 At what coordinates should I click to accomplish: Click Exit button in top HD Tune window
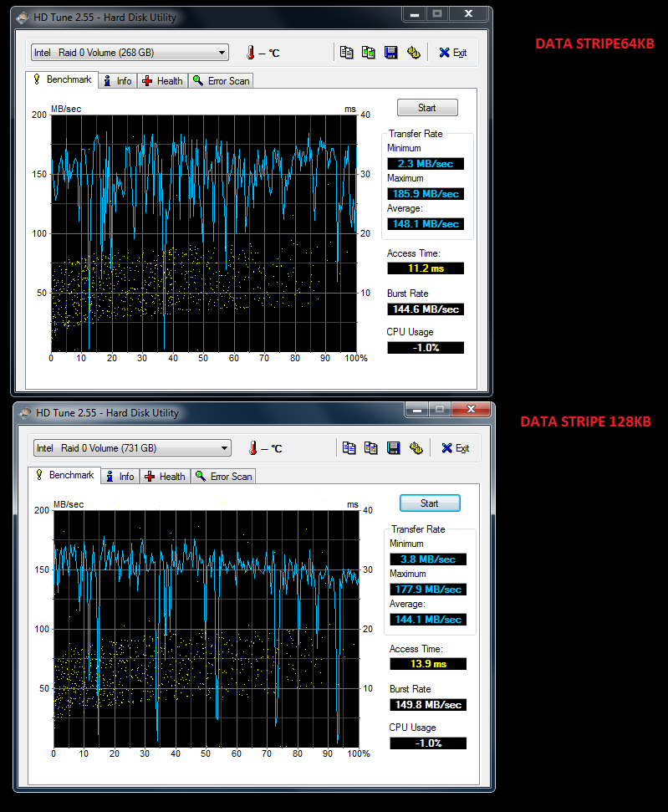pyautogui.click(x=453, y=53)
